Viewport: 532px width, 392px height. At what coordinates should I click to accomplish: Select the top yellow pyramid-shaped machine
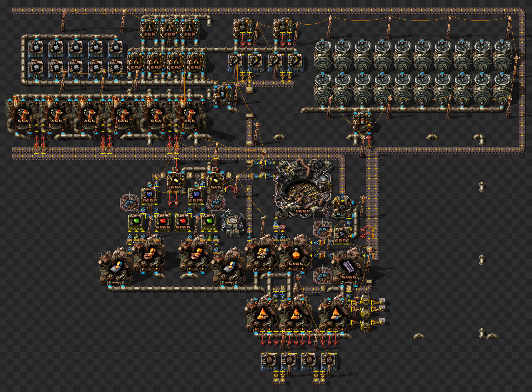(x=365, y=300)
